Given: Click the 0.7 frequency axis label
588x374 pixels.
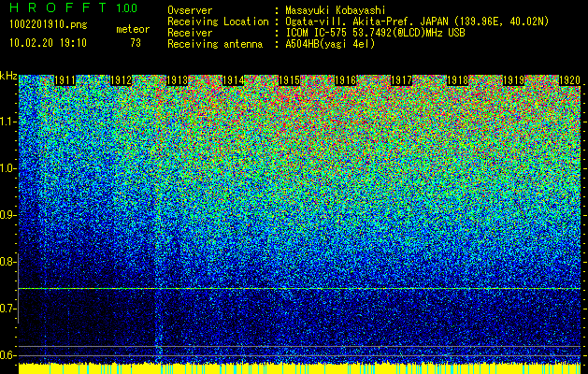Looking at the screenshot, I should 7,309.
